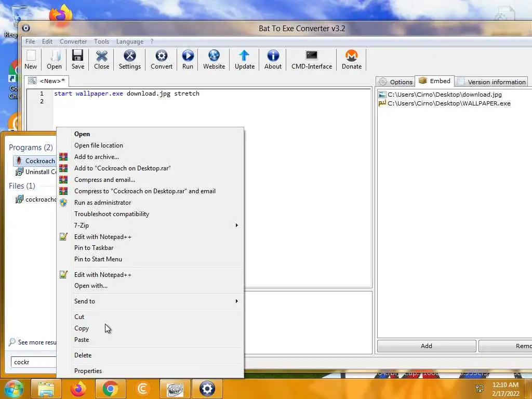Select the cockroach file result under Files

35,199
